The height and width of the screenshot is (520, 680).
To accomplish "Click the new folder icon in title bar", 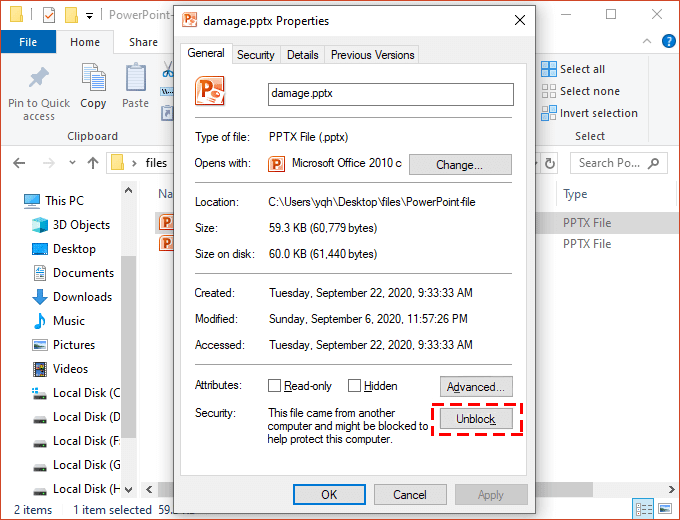I will 71,15.
